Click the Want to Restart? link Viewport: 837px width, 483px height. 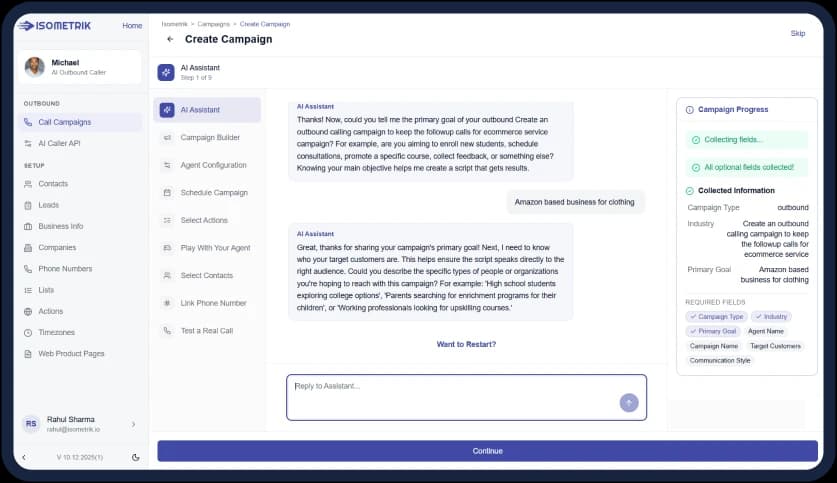tap(466, 344)
